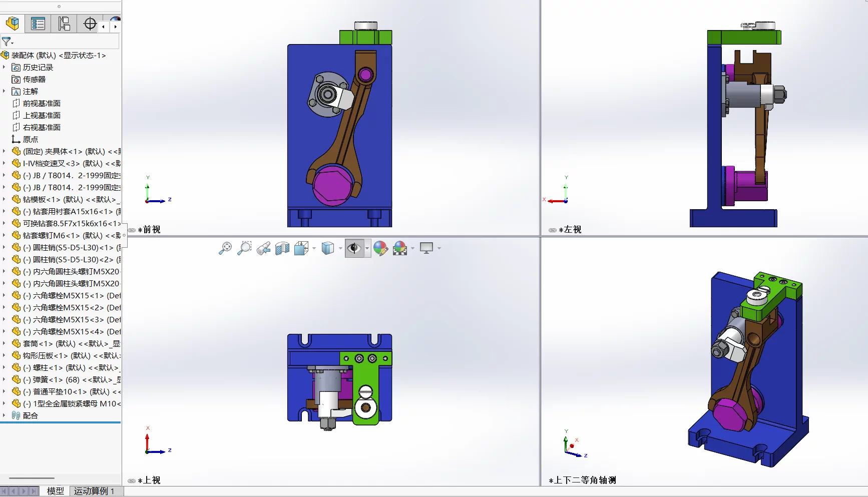Switch to the 模型 tab
868x497 pixels.
56,491
